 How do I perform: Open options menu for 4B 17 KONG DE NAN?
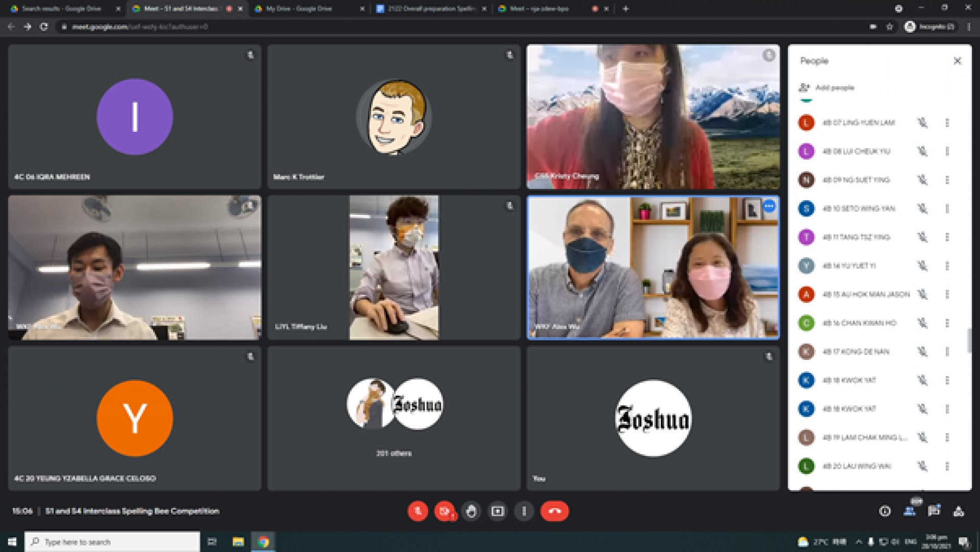tap(947, 351)
